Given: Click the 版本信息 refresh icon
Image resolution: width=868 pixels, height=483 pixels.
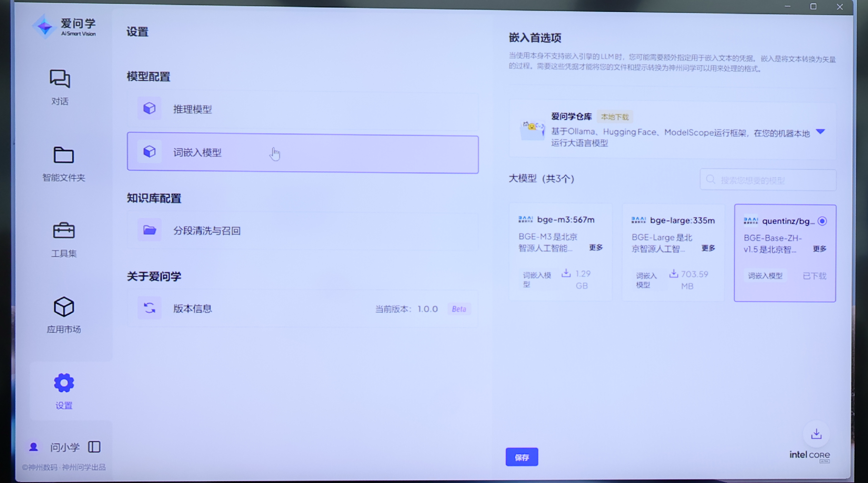Looking at the screenshot, I should tap(149, 308).
